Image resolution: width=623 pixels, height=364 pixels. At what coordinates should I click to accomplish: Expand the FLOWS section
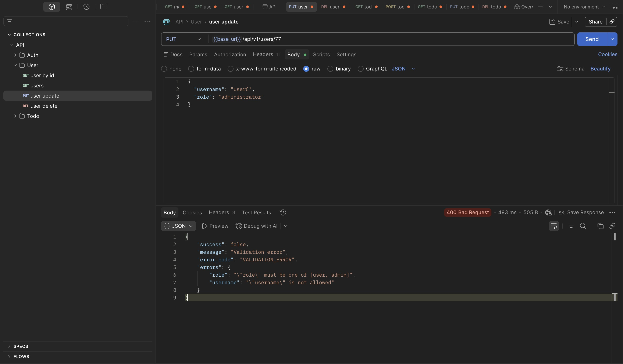click(x=9, y=357)
